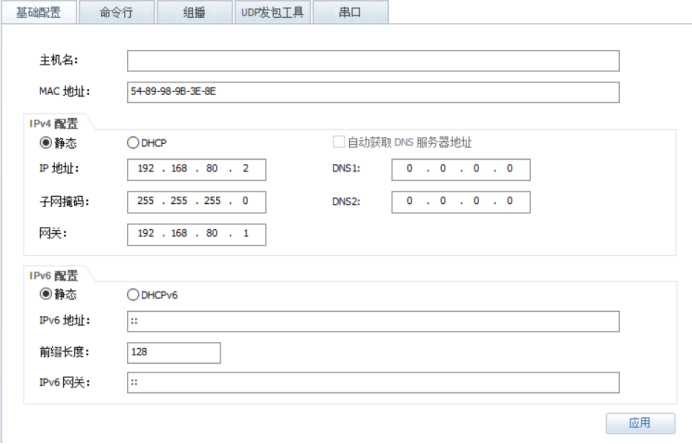Screen dimensions: 692x444
Task: Click the MAC 地址 input field
Action: [x=373, y=92]
